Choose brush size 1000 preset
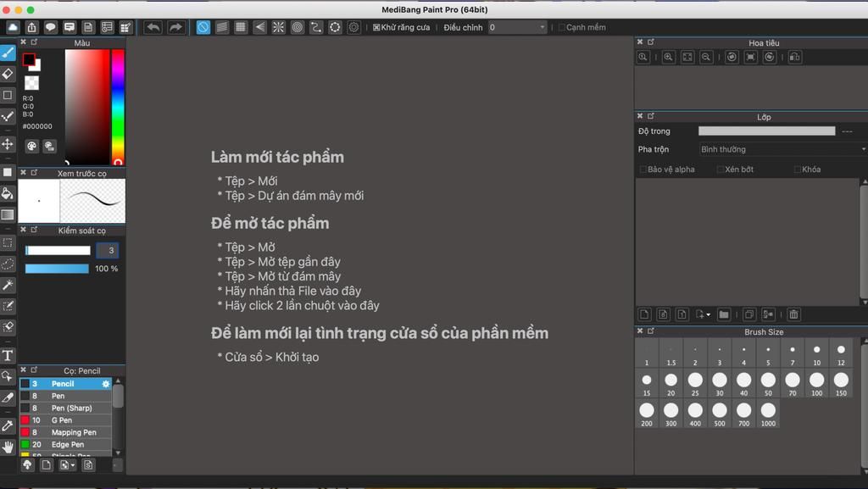The image size is (868, 489). 768,414
